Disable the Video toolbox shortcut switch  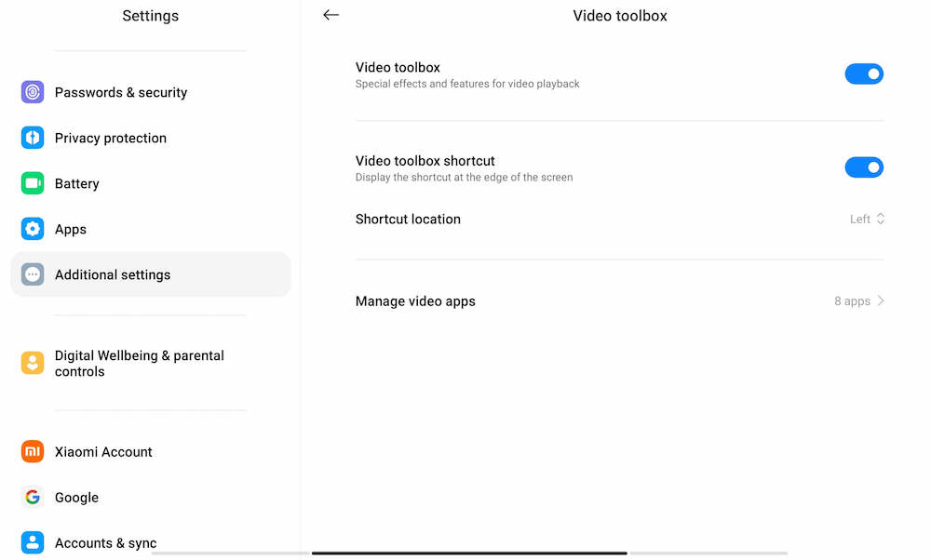pos(864,167)
